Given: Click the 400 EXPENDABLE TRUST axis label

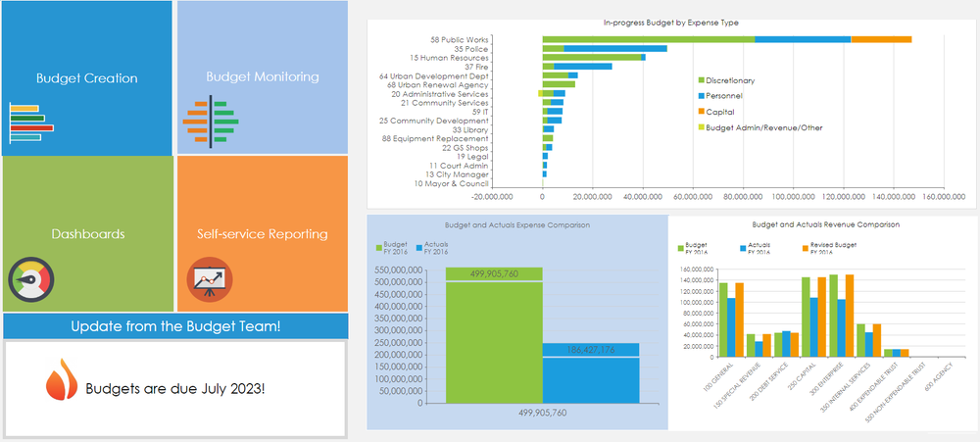Looking at the screenshot, I should (x=872, y=386).
